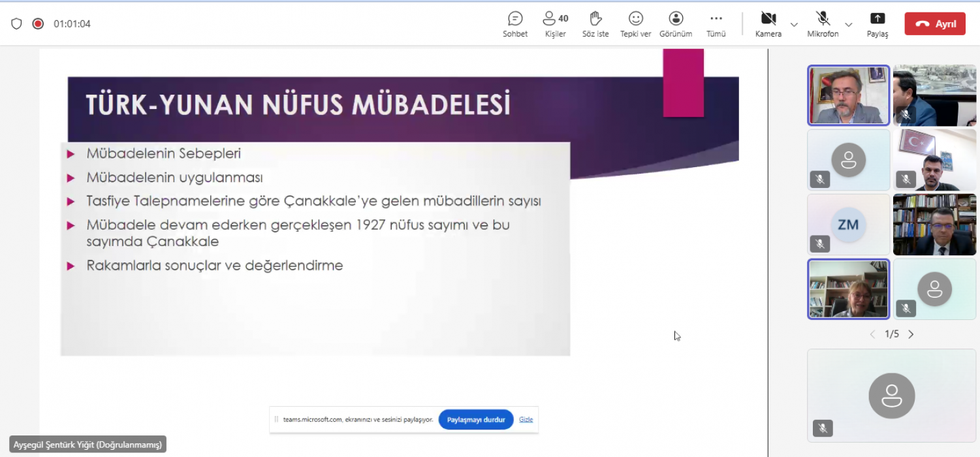The image size is (980, 457).
Task: Open the Tümü more options menu
Action: (x=716, y=24)
